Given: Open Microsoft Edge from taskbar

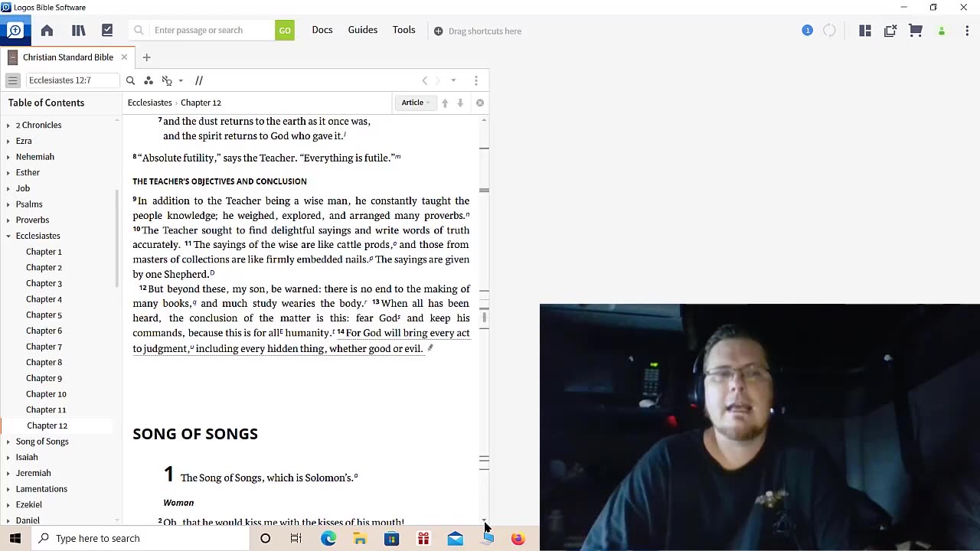Looking at the screenshot, I should [328, 539].
